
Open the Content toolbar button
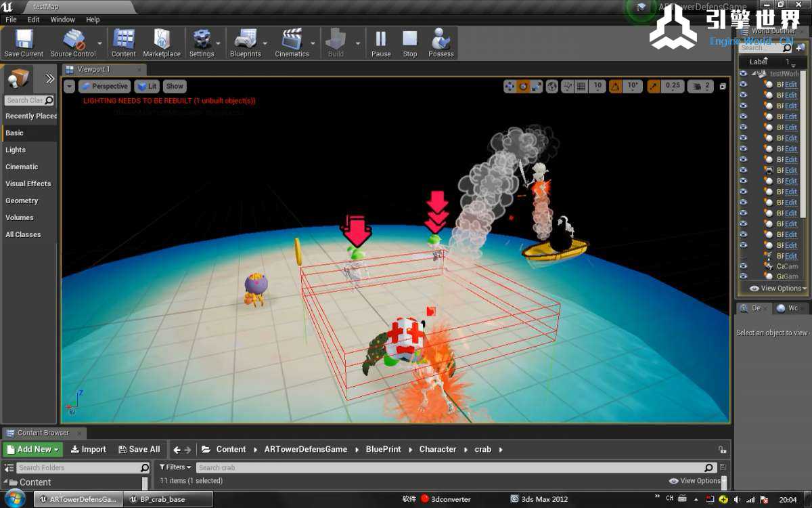pos(123,43)
